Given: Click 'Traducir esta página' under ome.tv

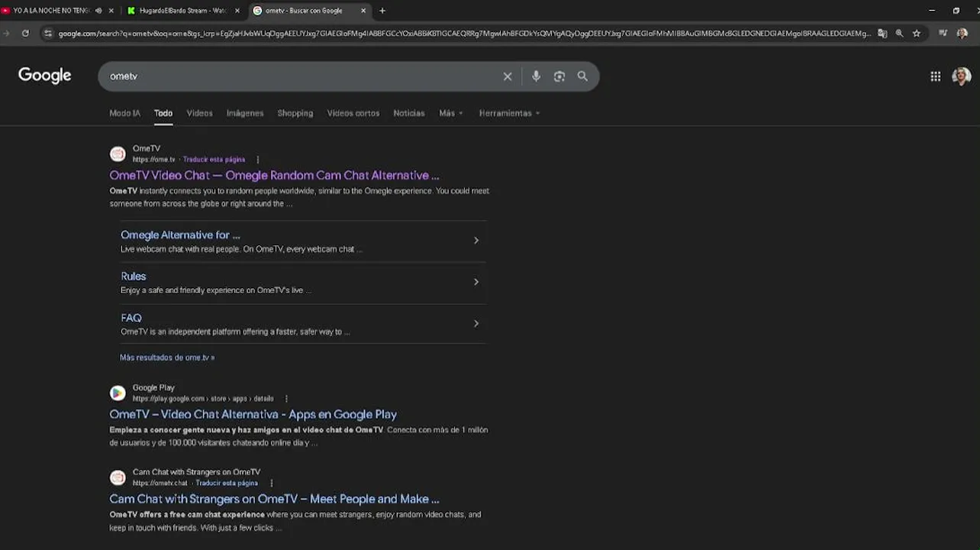Looking at the screenshot, I should point(214,160).
